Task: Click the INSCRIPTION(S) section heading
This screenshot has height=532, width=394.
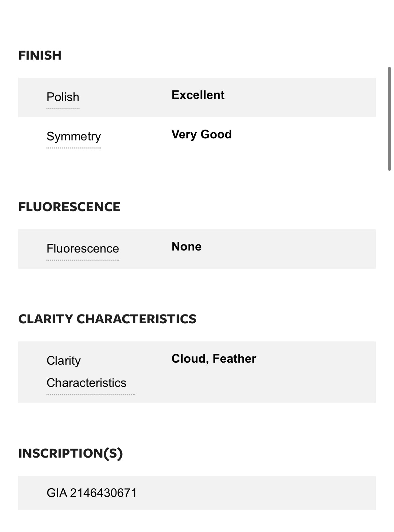Action: pos(71,453)
